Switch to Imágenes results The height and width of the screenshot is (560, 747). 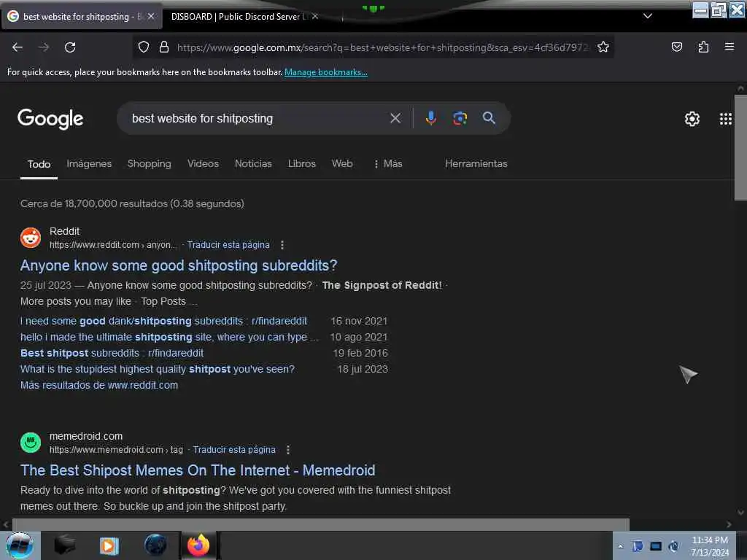click(x=89, y=164)
